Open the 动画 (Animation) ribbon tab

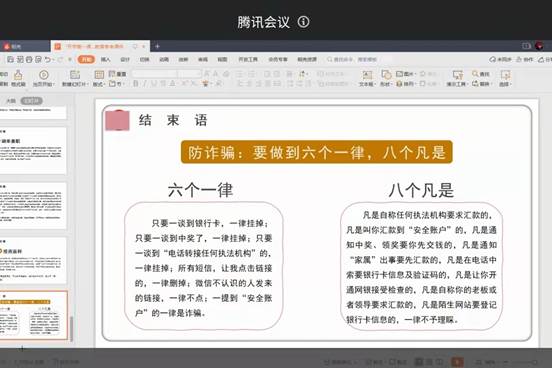pyautogui.click(x=164, y=59)
